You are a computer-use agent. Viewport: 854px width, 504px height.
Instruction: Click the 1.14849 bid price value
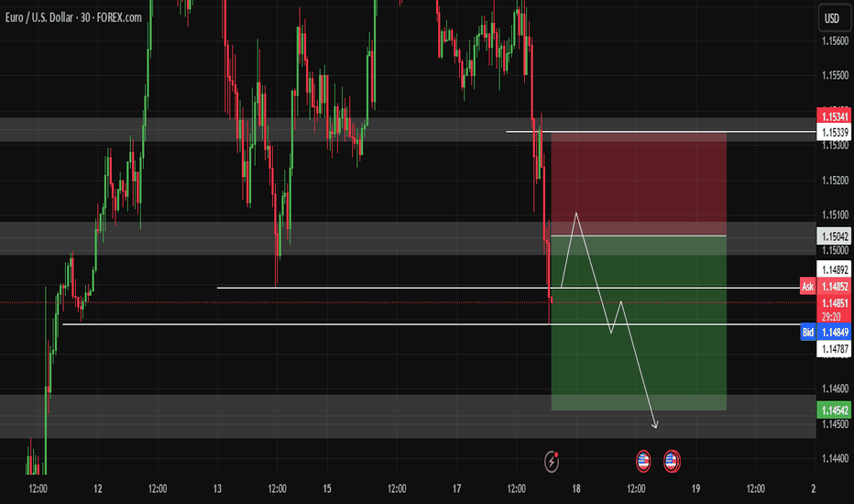(834, 333)
